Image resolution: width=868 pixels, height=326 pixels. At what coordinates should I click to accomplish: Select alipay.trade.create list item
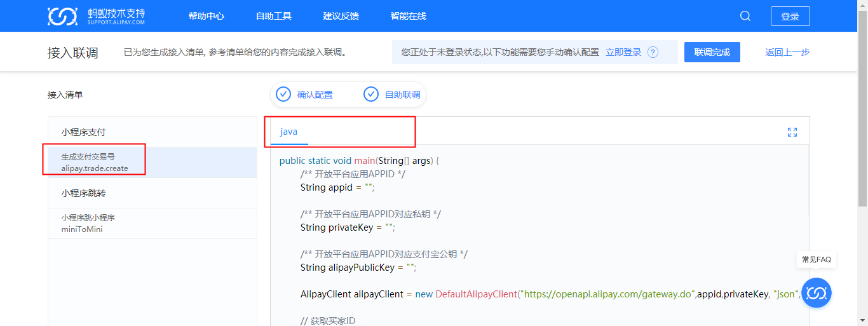[x=153, y=162]
